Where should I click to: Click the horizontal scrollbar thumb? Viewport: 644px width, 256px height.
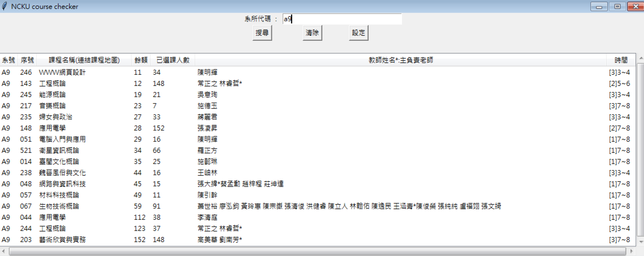317,251
